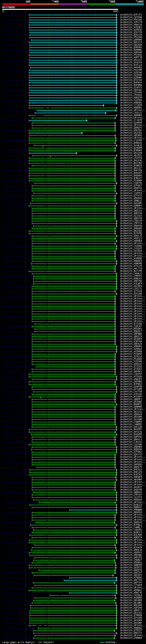The image size is (146, 644).
Task: Click the short cyan bar of UniRef100_Q42294
Action: (x=53, y=153)
